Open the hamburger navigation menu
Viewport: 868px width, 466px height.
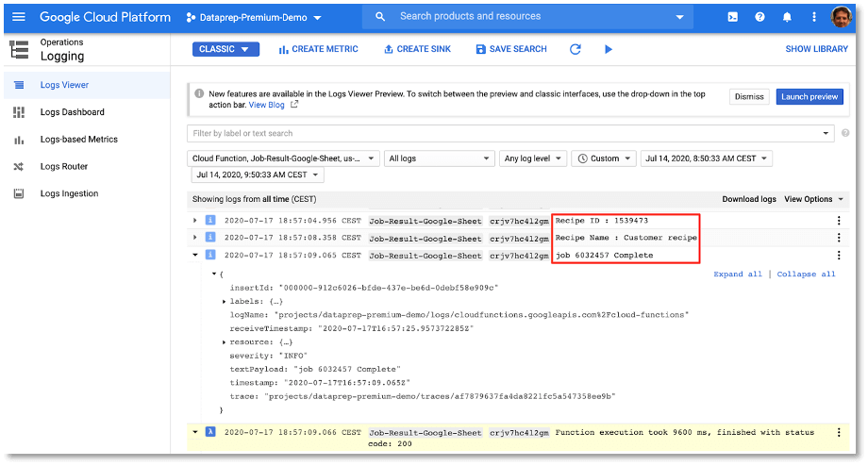tap(19, 17)
